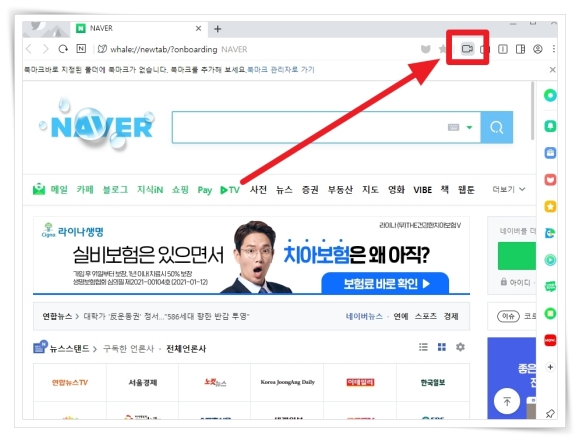The image size is (580, 442).
Task: Go forward with the browser forward arrow
Action: pos(45,49)
